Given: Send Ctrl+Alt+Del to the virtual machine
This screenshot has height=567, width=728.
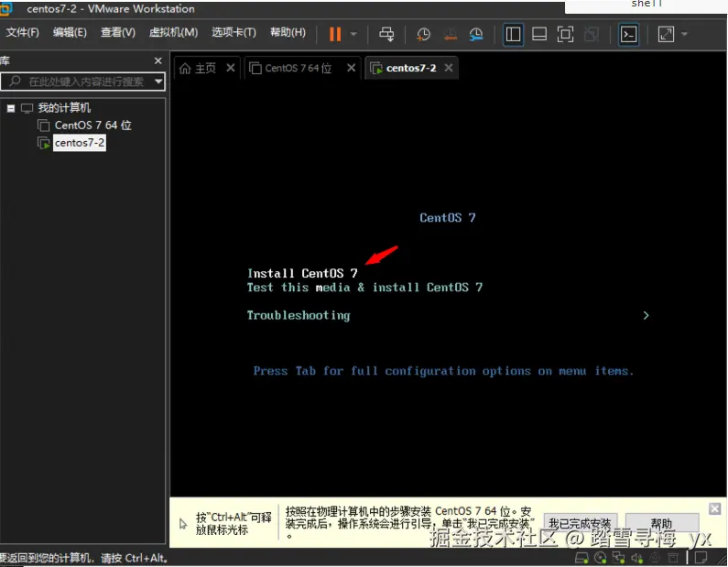Looking at the screenshot, I should coord(386,34).
